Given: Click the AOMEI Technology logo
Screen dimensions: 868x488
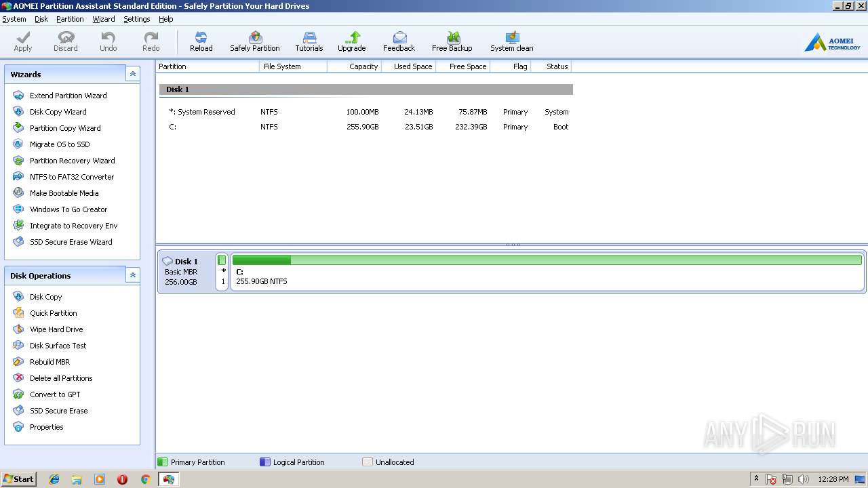Looking at the screenshot, I should 832,43.
